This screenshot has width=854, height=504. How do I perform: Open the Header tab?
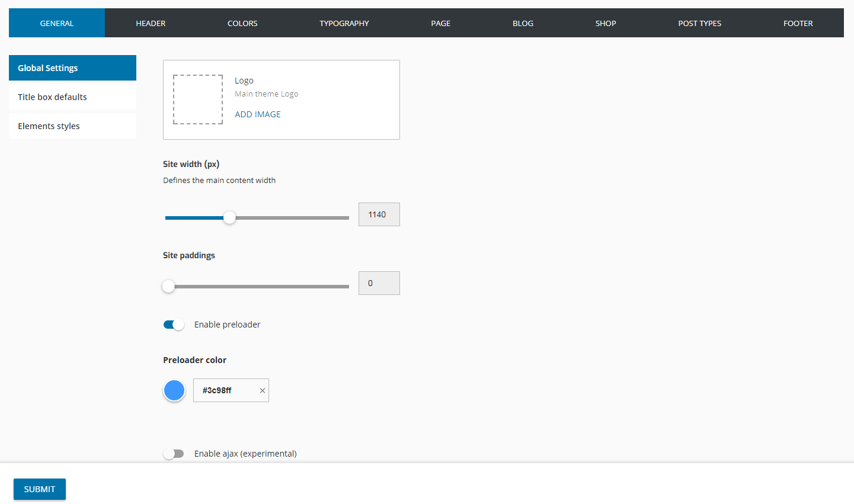(x=151, y=23)
